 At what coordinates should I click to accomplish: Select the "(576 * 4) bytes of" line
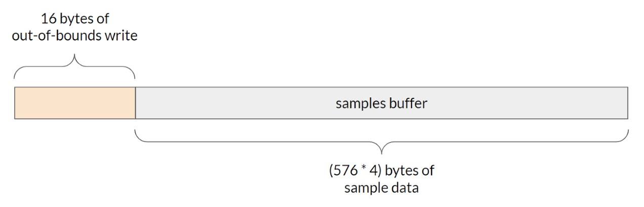click(381, 171)
